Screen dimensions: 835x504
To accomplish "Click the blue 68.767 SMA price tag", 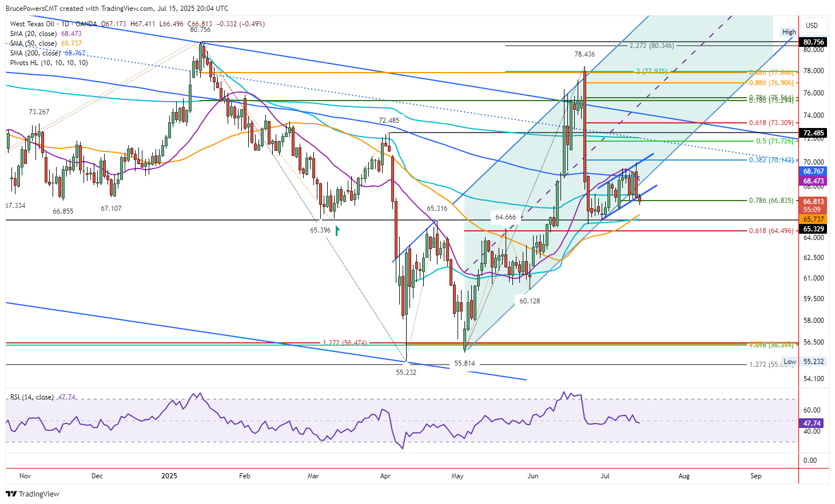I will tap(814, 171).
